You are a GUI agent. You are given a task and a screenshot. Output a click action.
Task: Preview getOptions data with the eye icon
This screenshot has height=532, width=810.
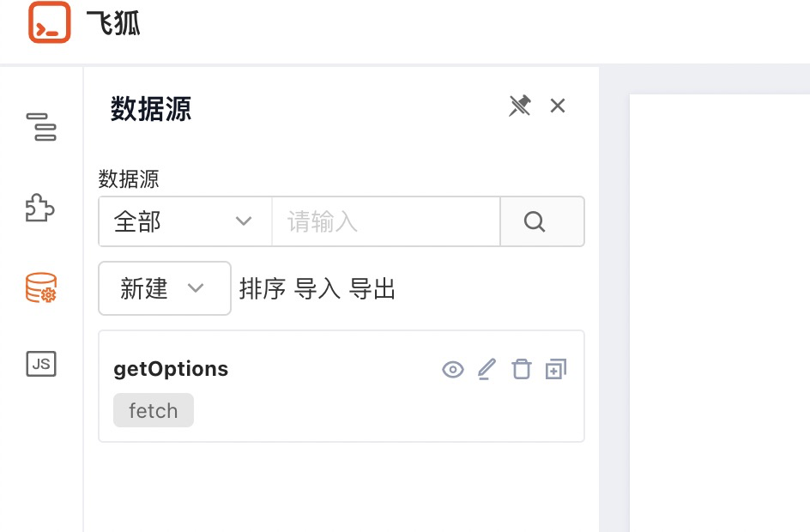pos(453,368)
